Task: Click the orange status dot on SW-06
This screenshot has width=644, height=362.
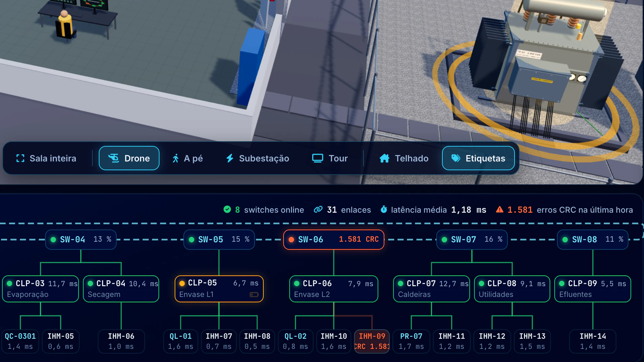Action: [291, 240]
